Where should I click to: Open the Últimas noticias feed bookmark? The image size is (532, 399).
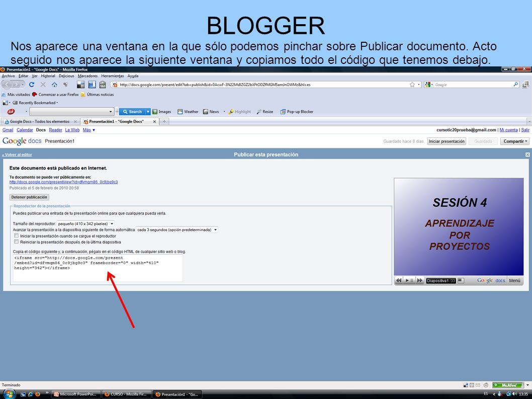[x=97, y=95]
